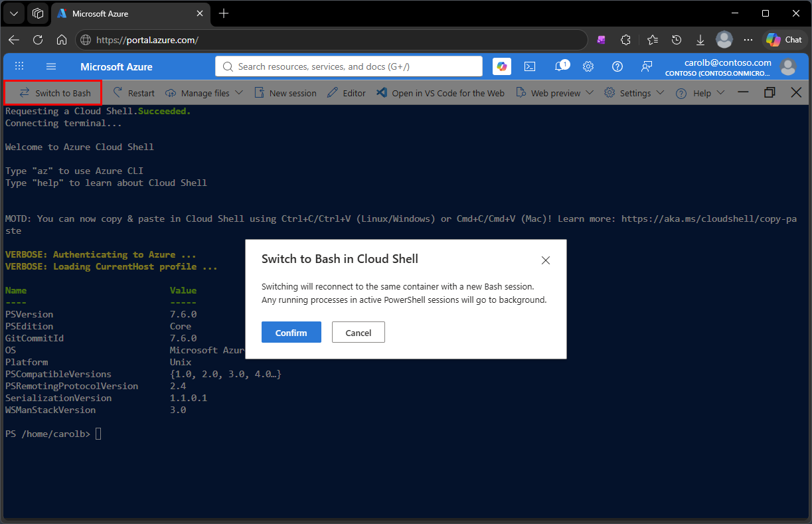The width and height of the screenshot is (812, 524).
Task: Open Azure portal settings gear
Action: (588, 66)
